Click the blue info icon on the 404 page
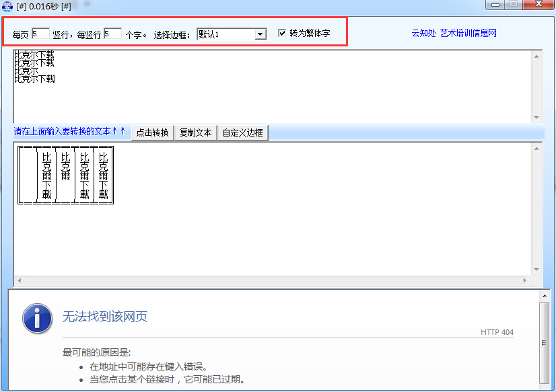The height and width of the screenshot is (392, 556). tap(37, 317)
